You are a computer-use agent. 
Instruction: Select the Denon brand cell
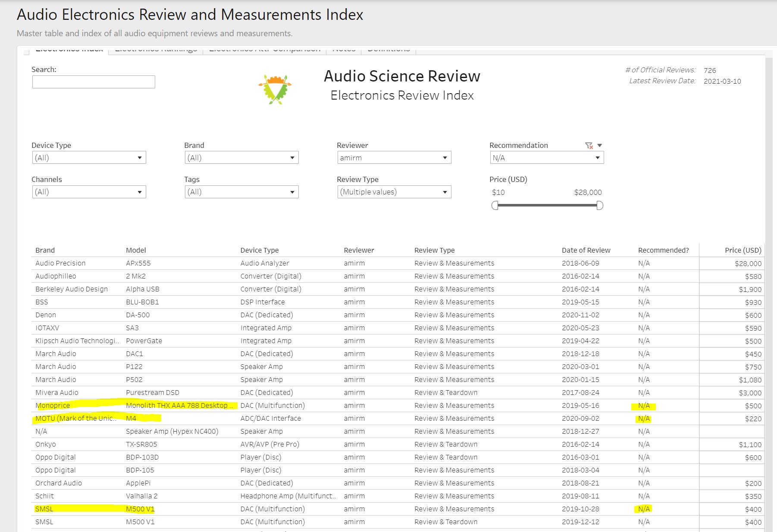[x=46, y=315]
